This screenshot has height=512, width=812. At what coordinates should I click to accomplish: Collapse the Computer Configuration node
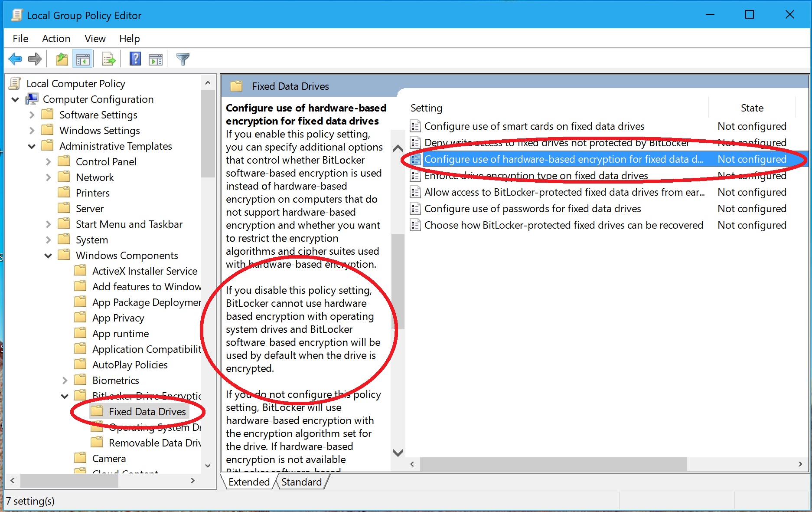point(15,99)
